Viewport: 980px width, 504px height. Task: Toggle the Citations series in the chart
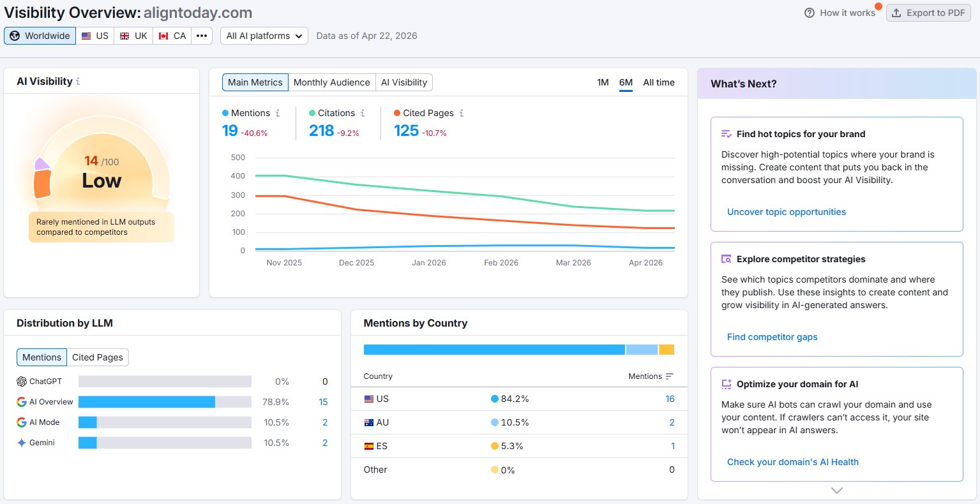[x=312, y=113]
